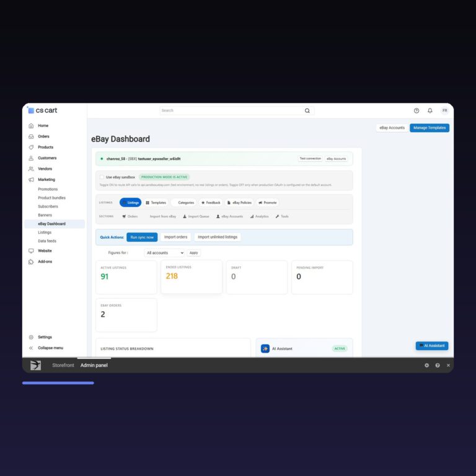This screenshot has width=476, height=476.
Task: Open the Analytics section
Action: 259,216
